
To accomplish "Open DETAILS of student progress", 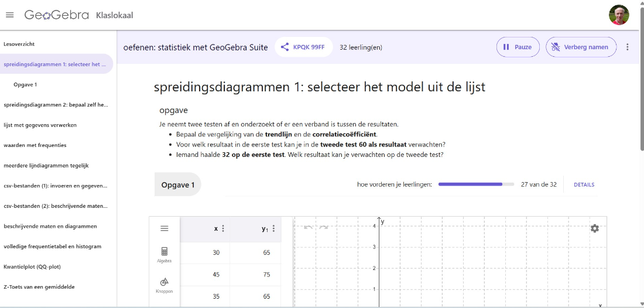I will (584, 184).
